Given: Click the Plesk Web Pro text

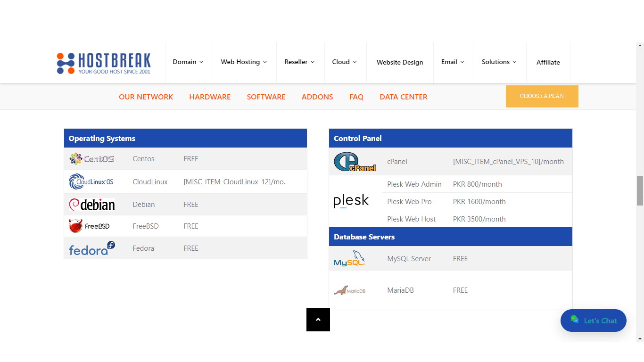Looking at the screenshot, I should point(409,202).
